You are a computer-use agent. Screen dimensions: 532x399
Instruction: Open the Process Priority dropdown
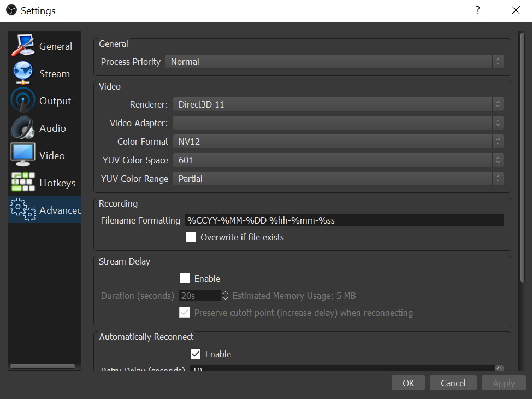(x=334, y=61)
